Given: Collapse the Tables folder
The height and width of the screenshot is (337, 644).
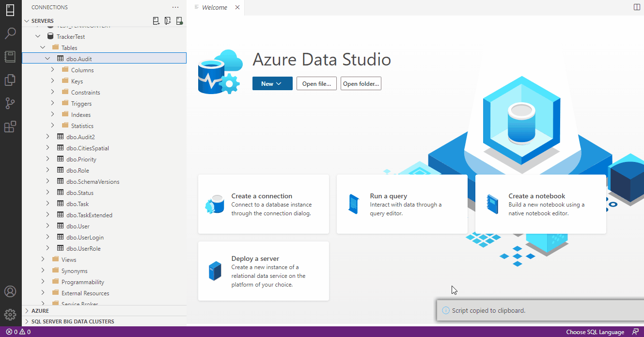Looking at the screenshot, I should [x=43, y=48].
